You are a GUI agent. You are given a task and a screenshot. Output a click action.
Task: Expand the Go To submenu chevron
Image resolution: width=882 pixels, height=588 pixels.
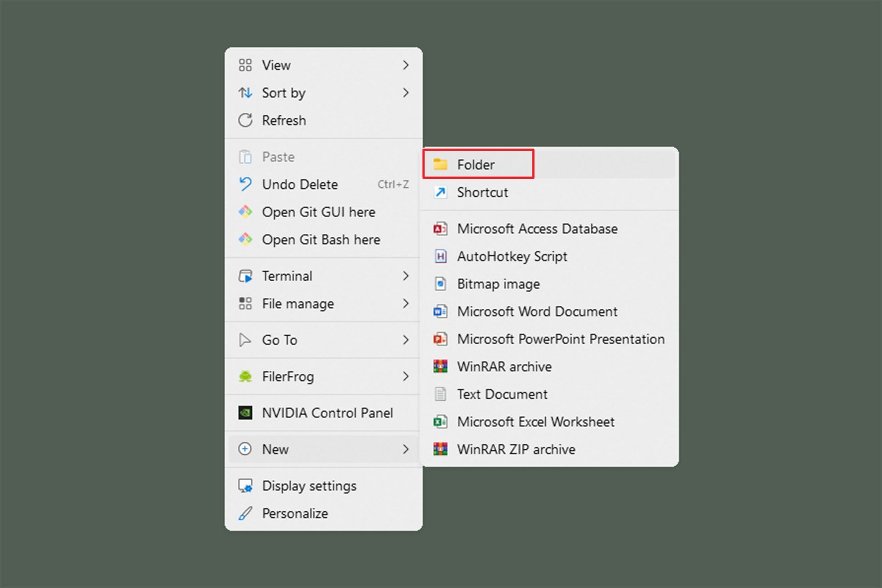405,340
